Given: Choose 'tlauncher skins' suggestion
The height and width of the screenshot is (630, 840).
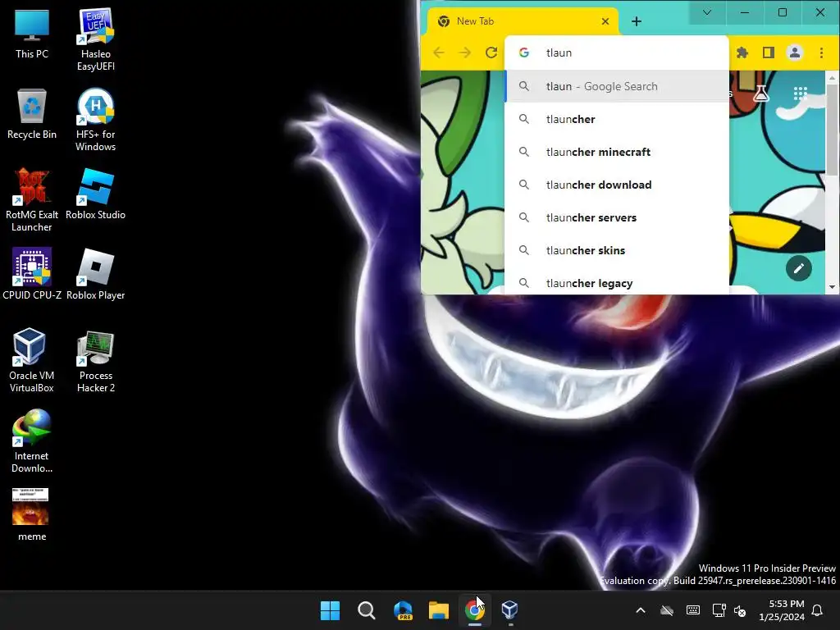Looking at the screenshot, I should (x=617, y=250).
